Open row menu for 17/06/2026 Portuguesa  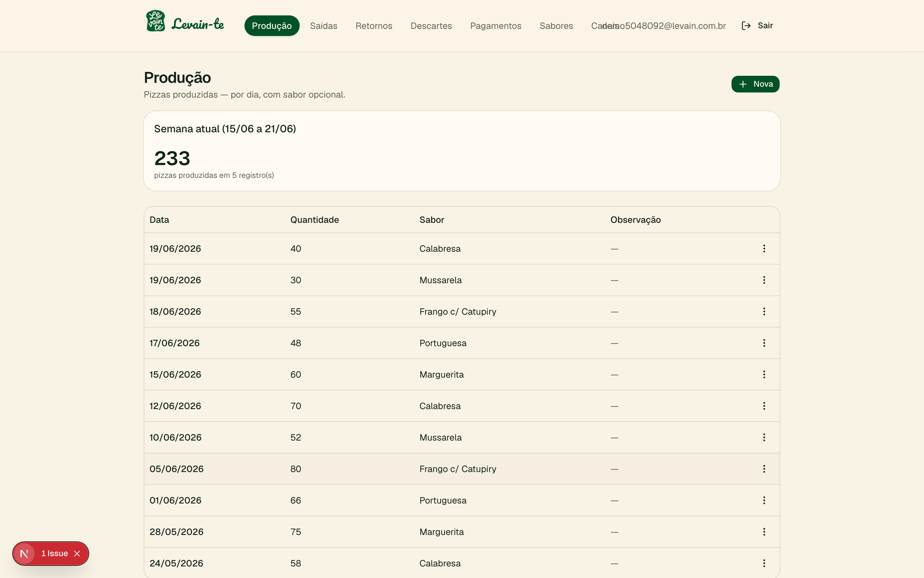point(764,343)
